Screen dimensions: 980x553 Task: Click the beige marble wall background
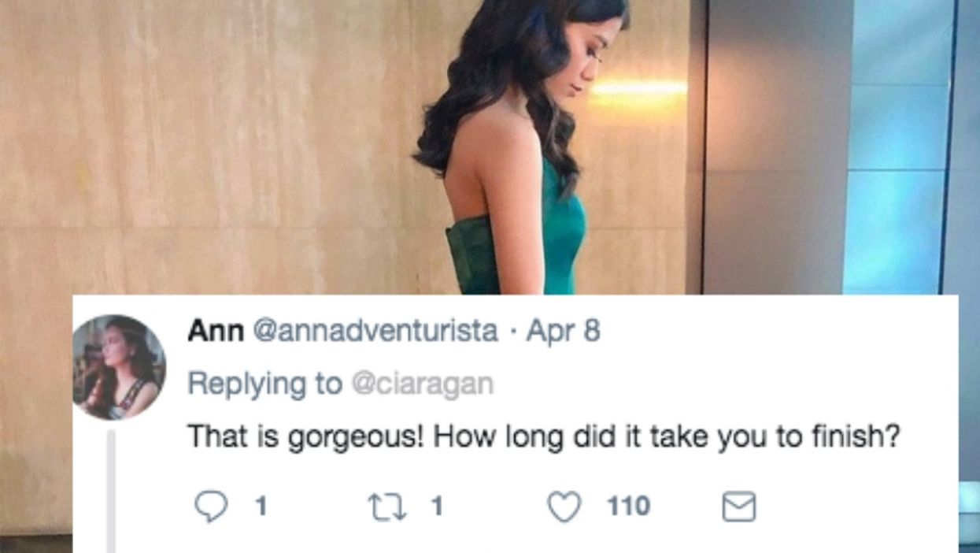[197, 142]
